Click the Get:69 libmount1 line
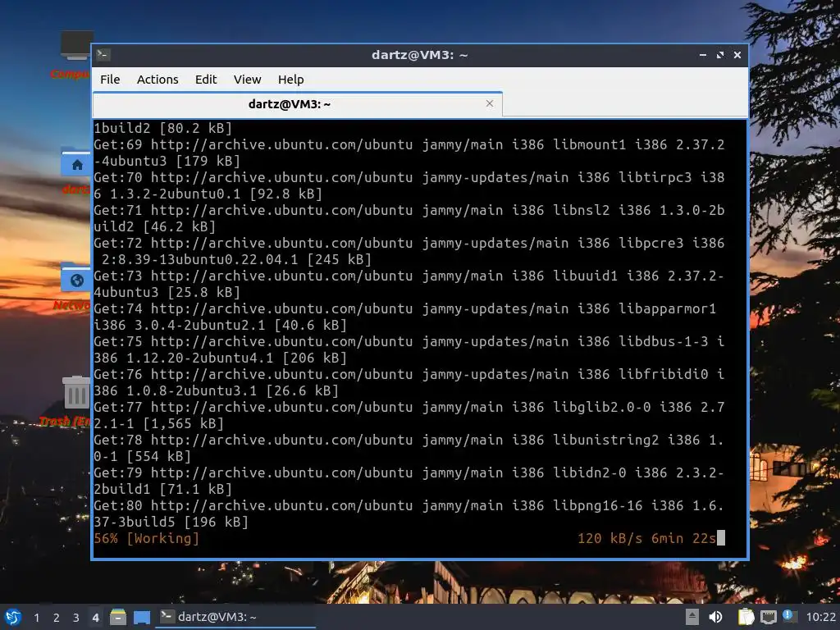The height and width of the screenshot is (630, 840). click(x=409, y=153)
